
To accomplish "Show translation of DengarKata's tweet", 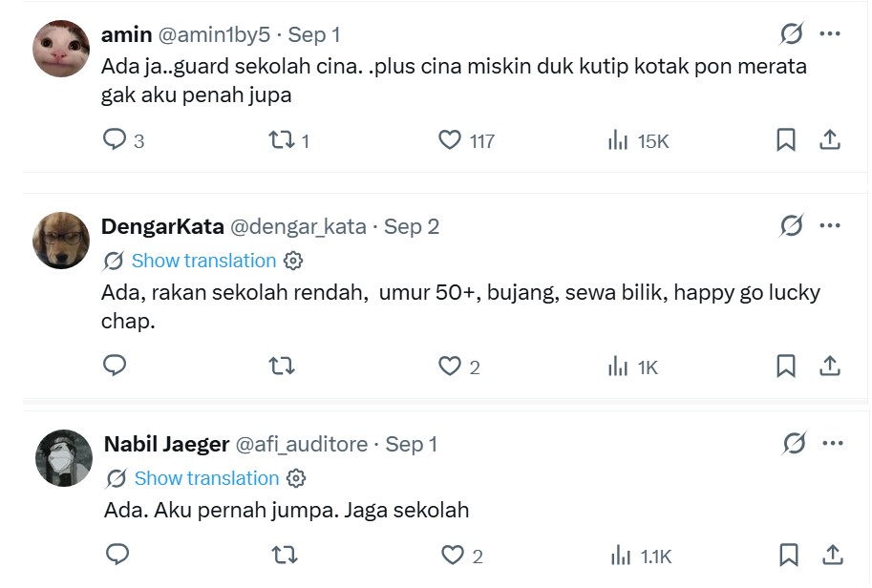I will click(x=203, y=260).
